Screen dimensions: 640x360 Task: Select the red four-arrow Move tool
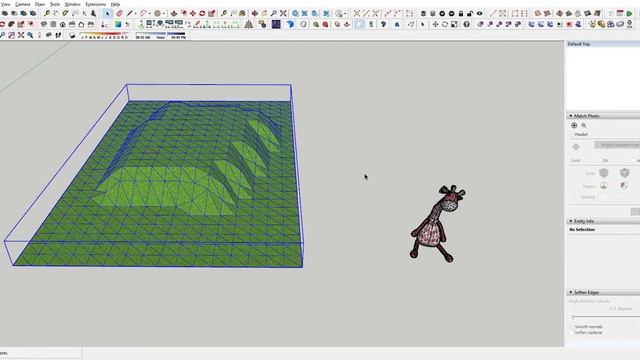coord(193,13)
